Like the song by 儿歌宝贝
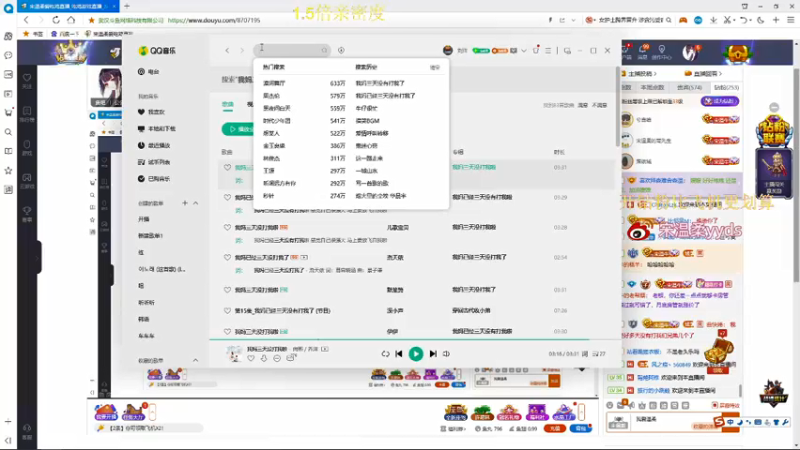This screenshot has width=800, height=450. (228, 228)
